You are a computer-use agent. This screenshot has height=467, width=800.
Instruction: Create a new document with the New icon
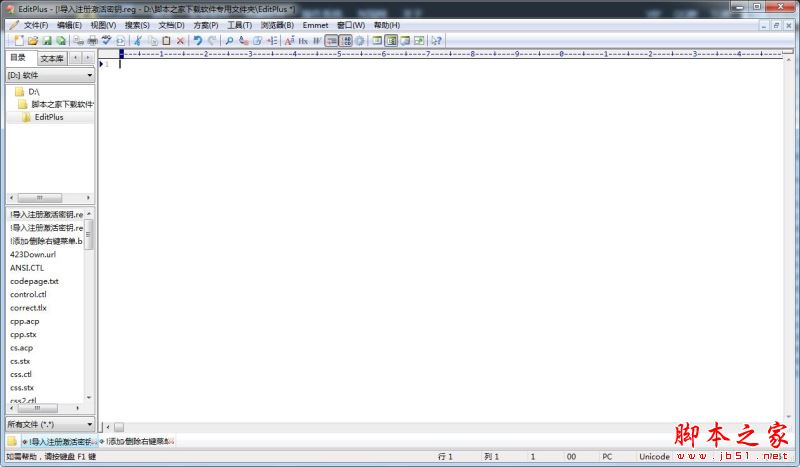point(18,40)
